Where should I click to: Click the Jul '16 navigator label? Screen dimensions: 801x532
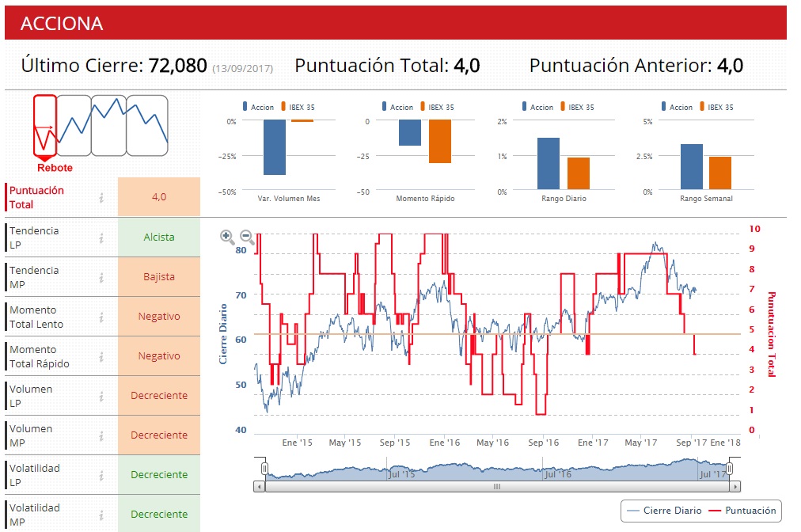(x=558, y=474)
